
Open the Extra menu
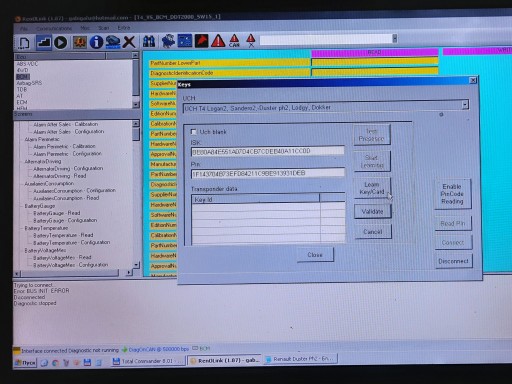124,28
